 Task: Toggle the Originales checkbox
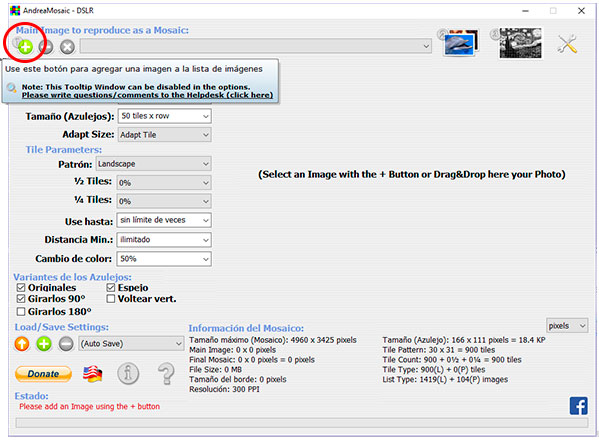click(21, 287)
